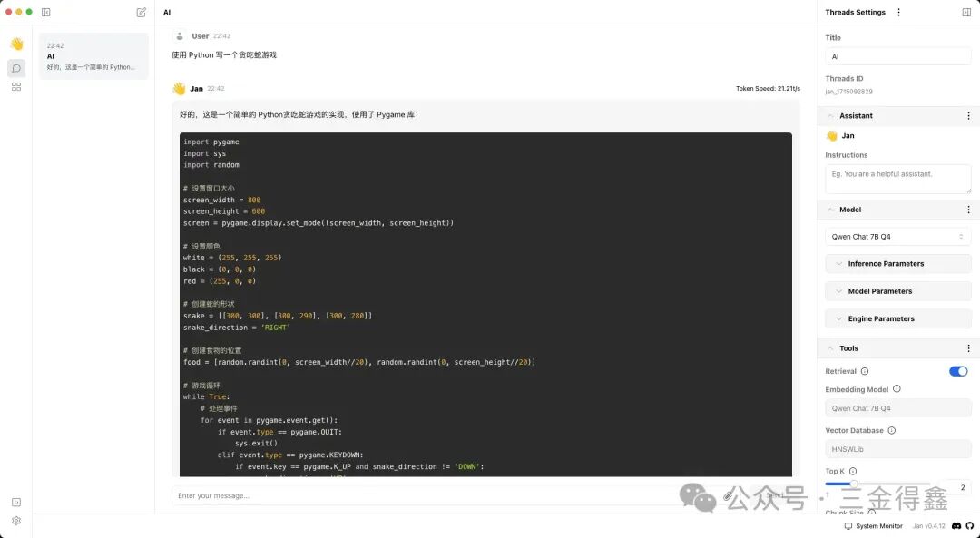Click the thread ID jan_1715092829
This screenshot has height=538, width=980.
point(848,92)
